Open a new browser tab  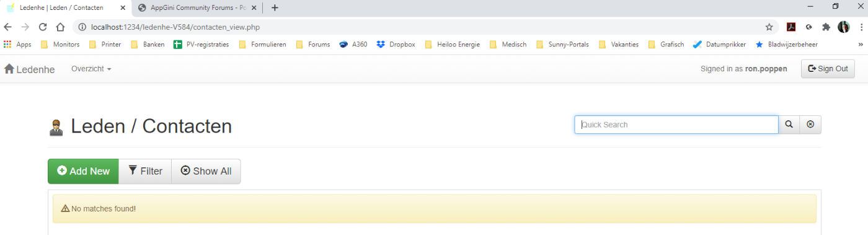(275, 8)
